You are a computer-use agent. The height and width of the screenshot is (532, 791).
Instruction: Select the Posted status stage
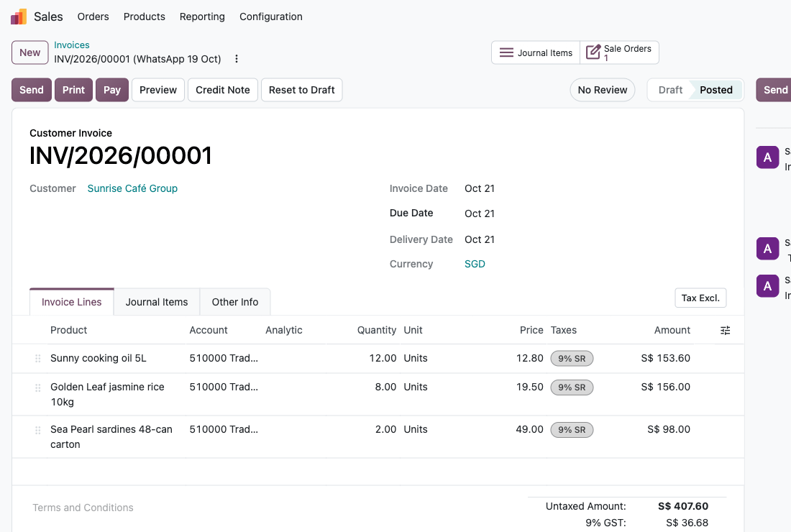click(715, 90)
